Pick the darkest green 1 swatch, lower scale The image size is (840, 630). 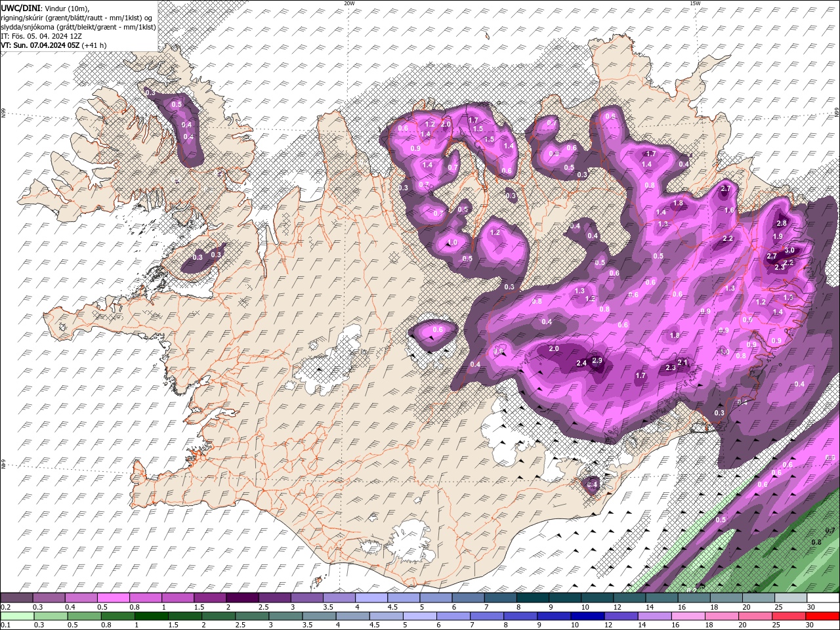[x=151, y=616]
